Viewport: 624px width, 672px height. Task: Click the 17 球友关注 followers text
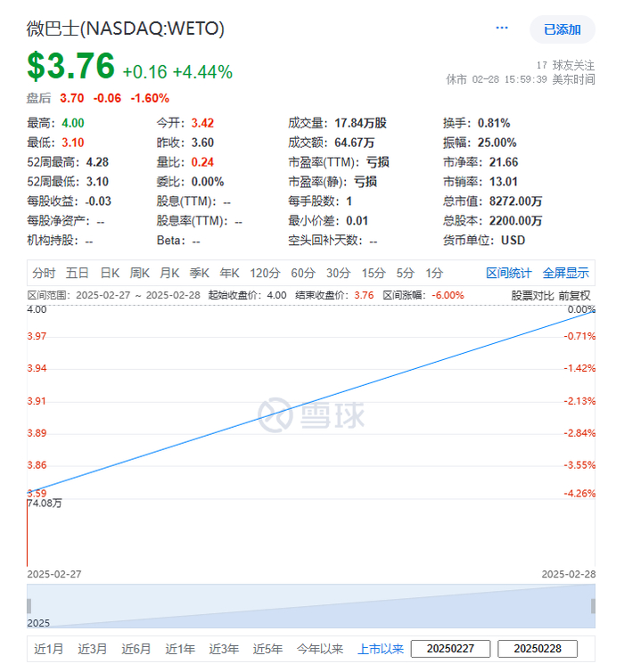click(565, 65)
